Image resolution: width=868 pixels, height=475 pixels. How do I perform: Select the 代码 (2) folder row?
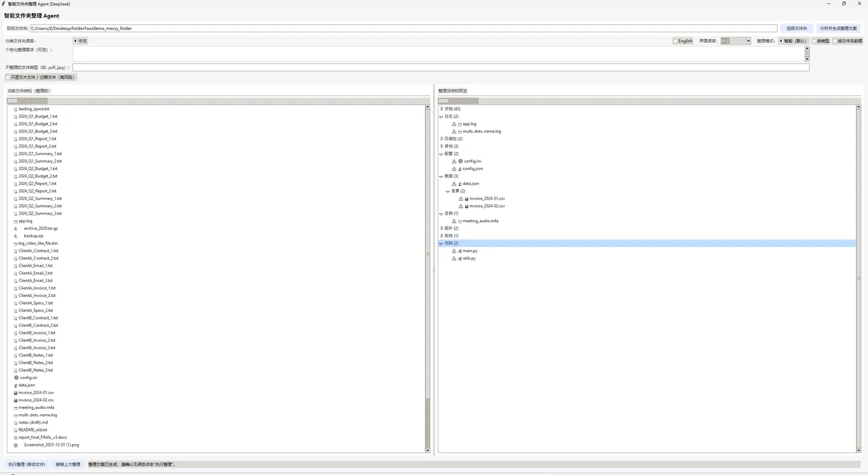click(647, 244)
